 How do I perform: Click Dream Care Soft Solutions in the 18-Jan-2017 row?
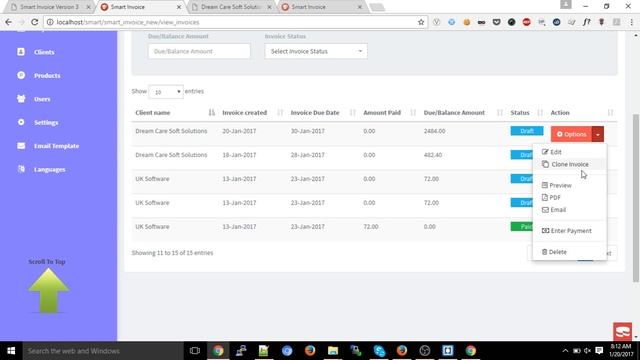click(171, 155)
